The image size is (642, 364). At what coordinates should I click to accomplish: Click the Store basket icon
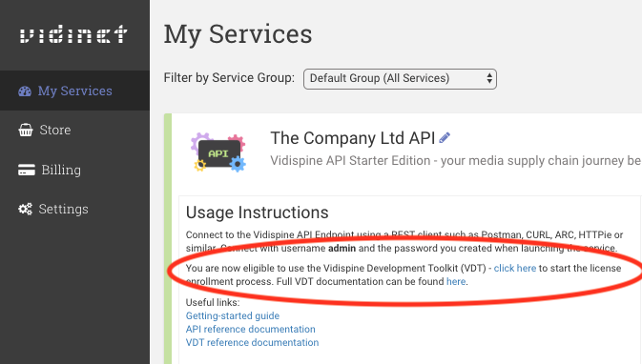26,130
